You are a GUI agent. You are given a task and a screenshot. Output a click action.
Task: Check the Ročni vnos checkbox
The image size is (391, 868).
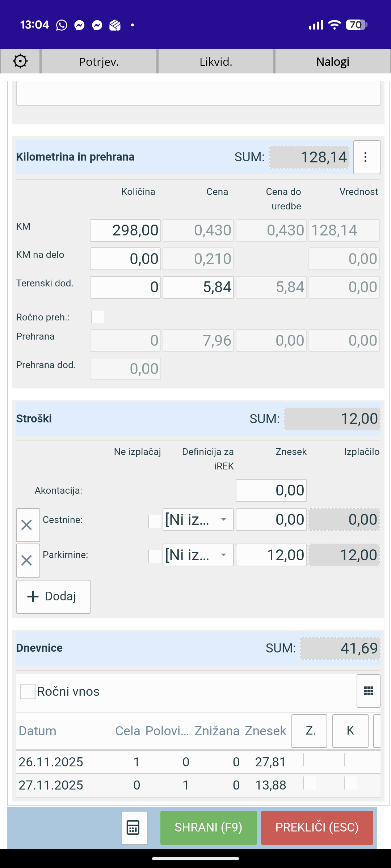(x=28, y=692)
